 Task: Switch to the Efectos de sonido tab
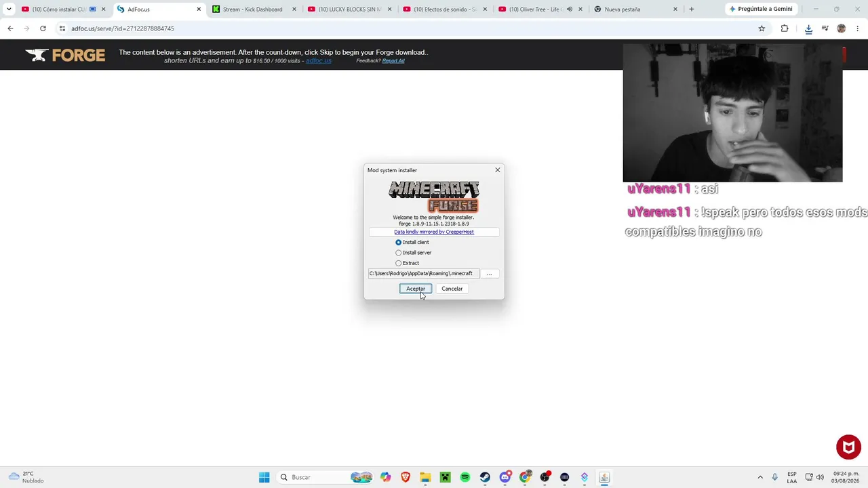pos(443,9)
